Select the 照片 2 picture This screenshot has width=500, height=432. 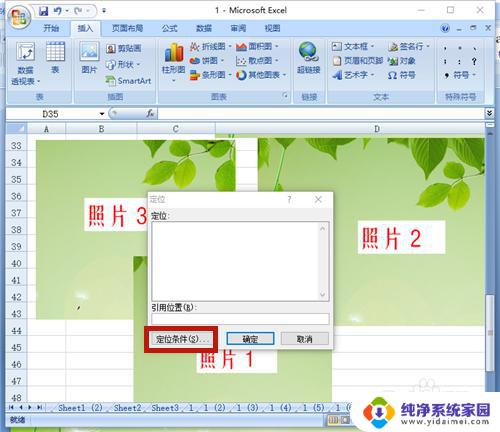coord(371,231)
